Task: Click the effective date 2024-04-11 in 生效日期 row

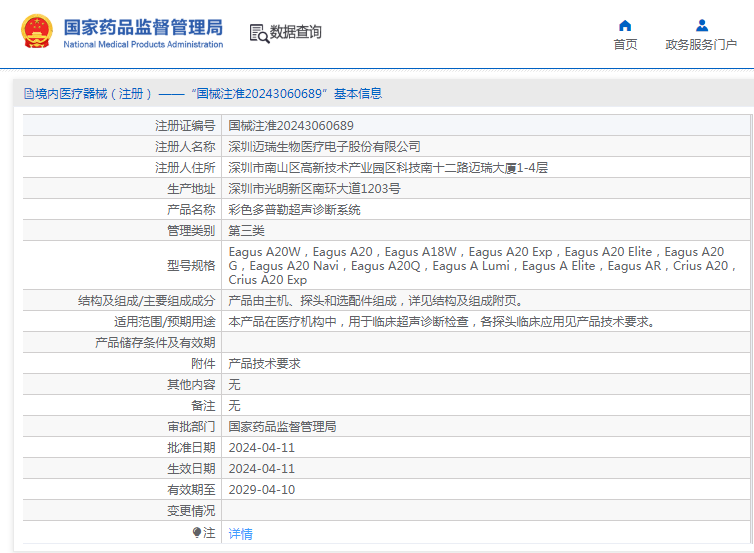Action: (262, 469)
